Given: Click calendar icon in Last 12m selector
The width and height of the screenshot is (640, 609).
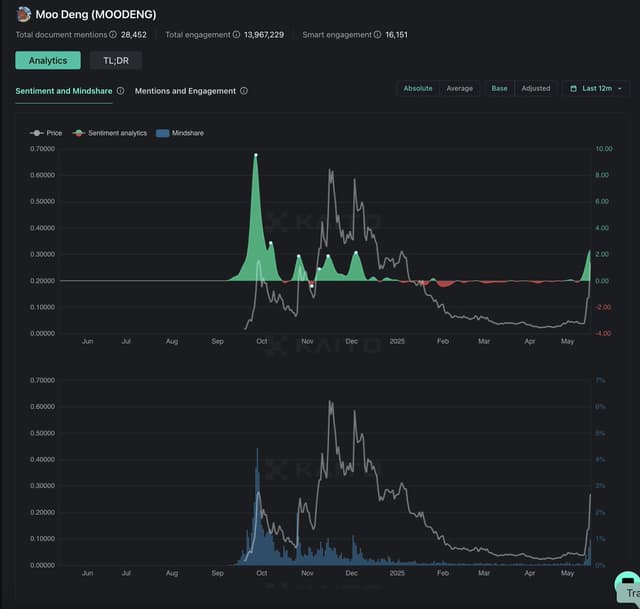Looking at the screenshot, I should pos(573,89).
